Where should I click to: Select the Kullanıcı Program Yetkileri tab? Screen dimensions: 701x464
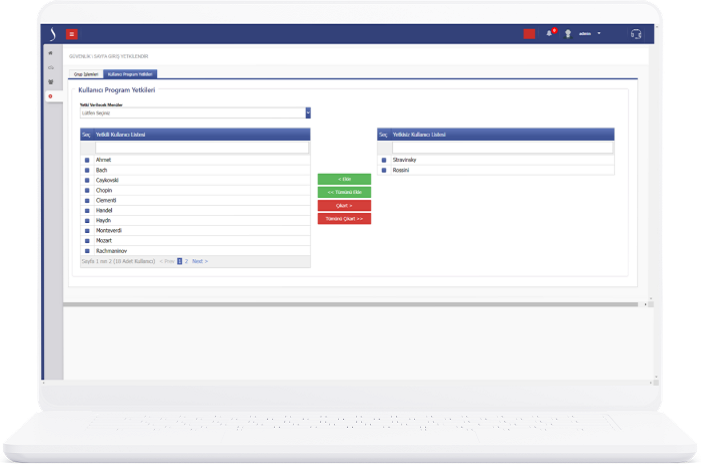point(131,74)
